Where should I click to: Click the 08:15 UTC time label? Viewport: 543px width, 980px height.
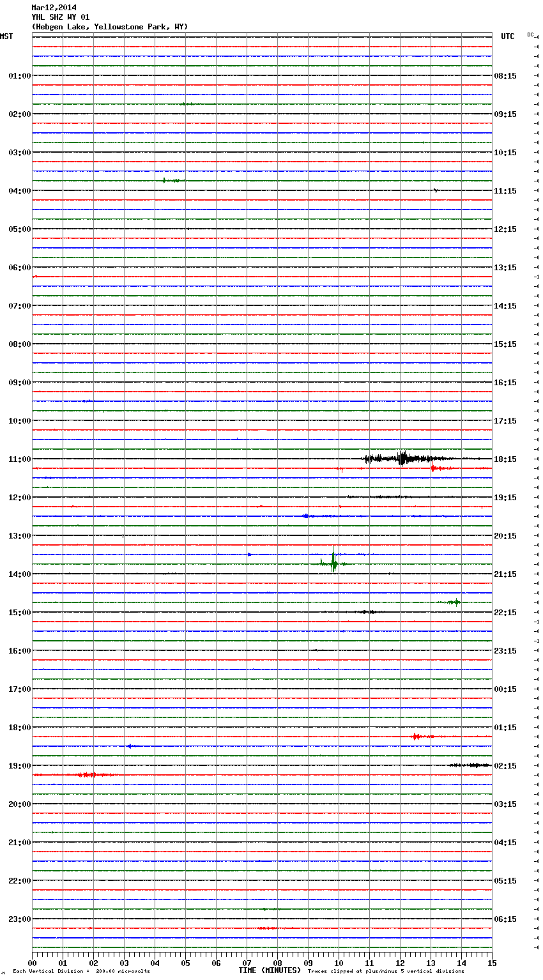505,76
